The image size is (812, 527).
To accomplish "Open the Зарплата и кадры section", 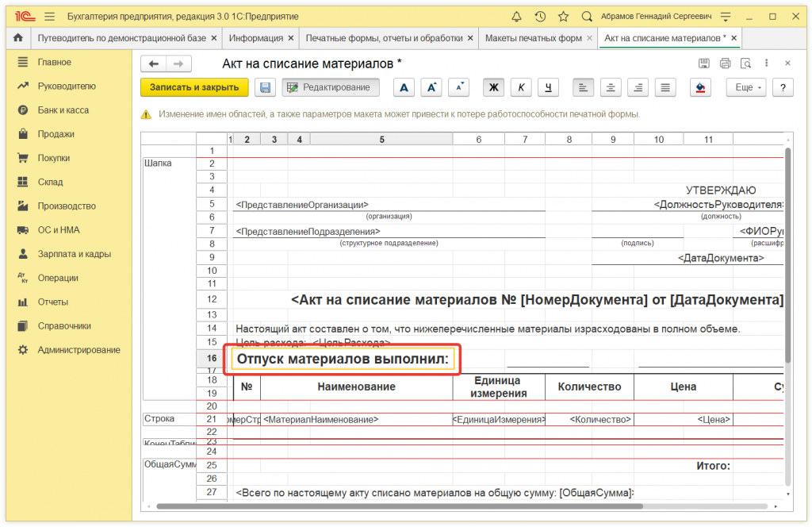I will [74, 254].
